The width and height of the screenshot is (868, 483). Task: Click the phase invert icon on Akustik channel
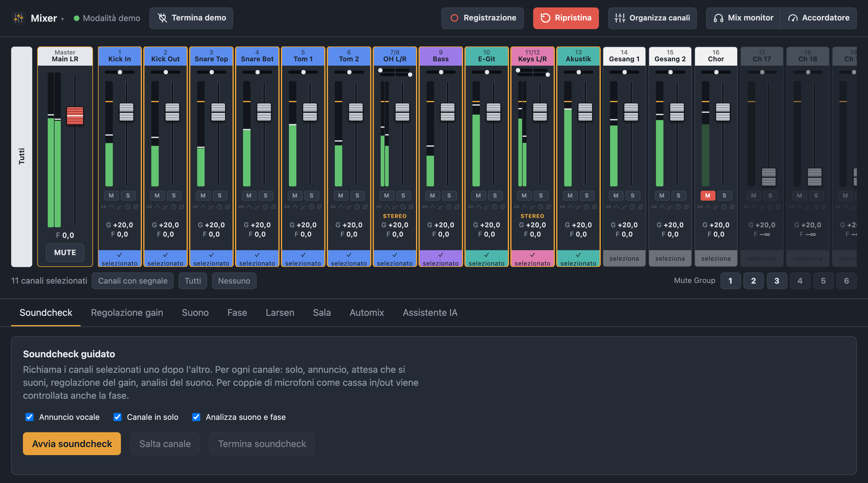coord(595,207)
